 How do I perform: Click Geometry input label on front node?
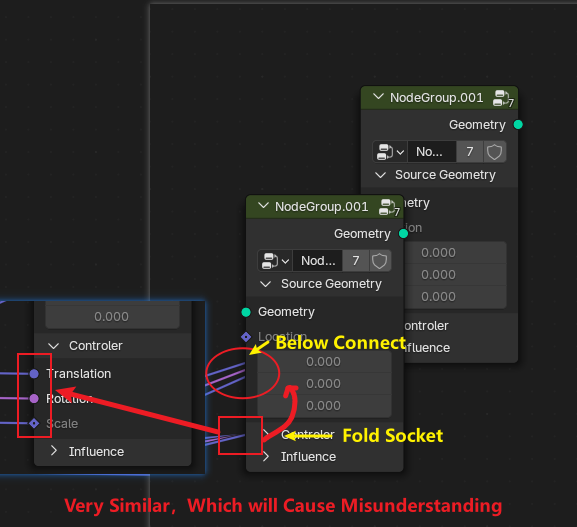[x=286, y=312]
